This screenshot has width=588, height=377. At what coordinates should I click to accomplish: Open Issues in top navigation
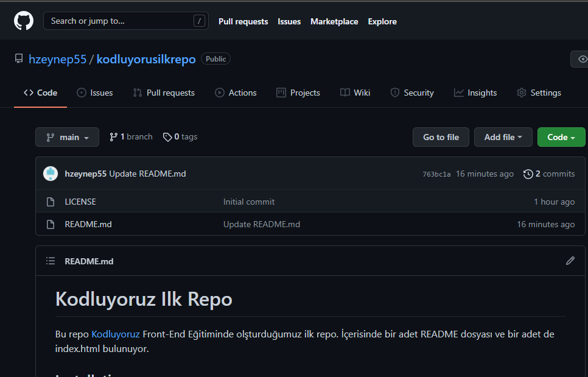pos(289,21)
